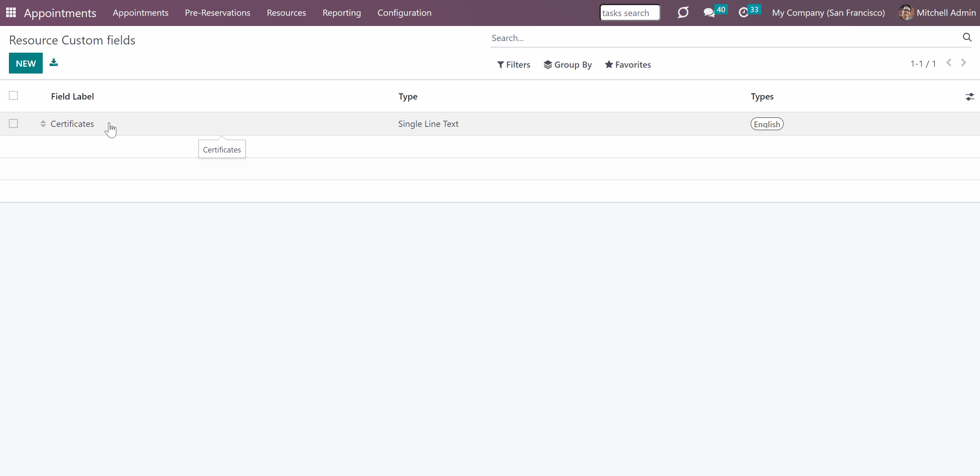The width and height of the screenshot is (980, 476).
Task: Open the activities clock icon
Action: coord(743,13)
